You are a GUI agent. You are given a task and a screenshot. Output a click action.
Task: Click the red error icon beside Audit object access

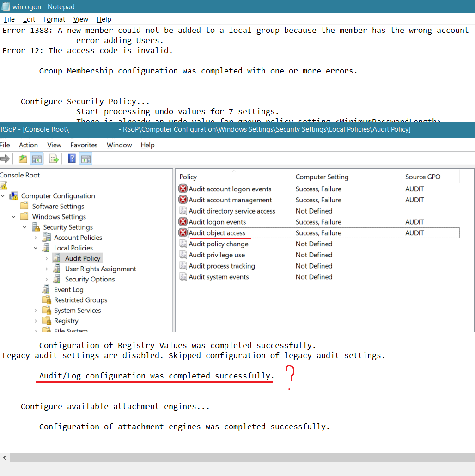click(183, 233)
